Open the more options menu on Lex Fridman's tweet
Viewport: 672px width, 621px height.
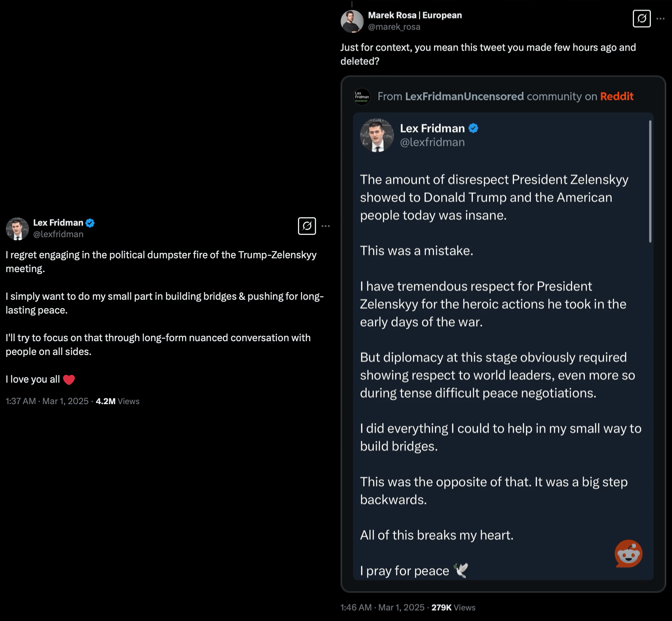coord(326,226)
